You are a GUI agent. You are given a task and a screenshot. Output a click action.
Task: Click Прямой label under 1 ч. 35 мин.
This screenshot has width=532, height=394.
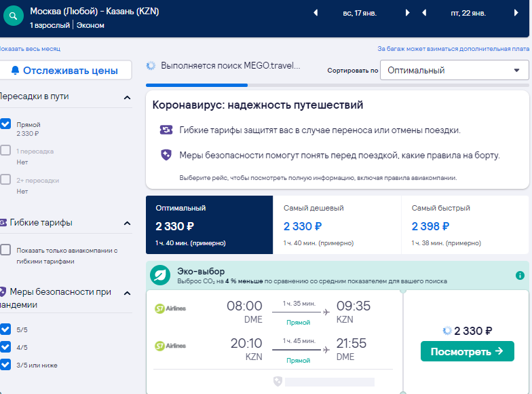pyautogui.click(x=299, y=322)
